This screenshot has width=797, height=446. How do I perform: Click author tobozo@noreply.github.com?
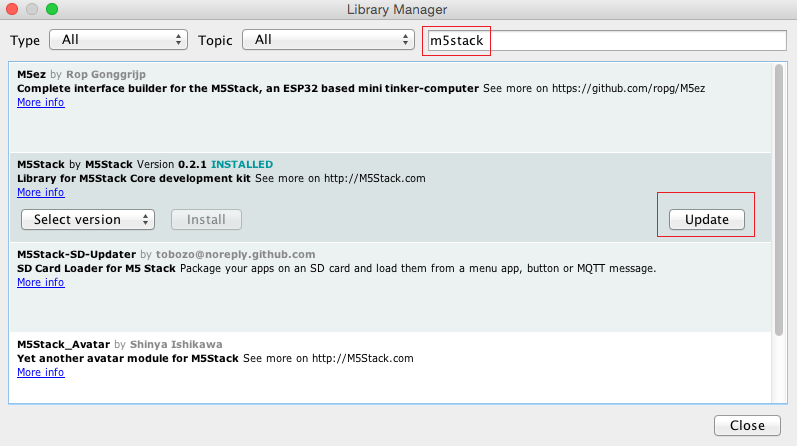(235, 254)
